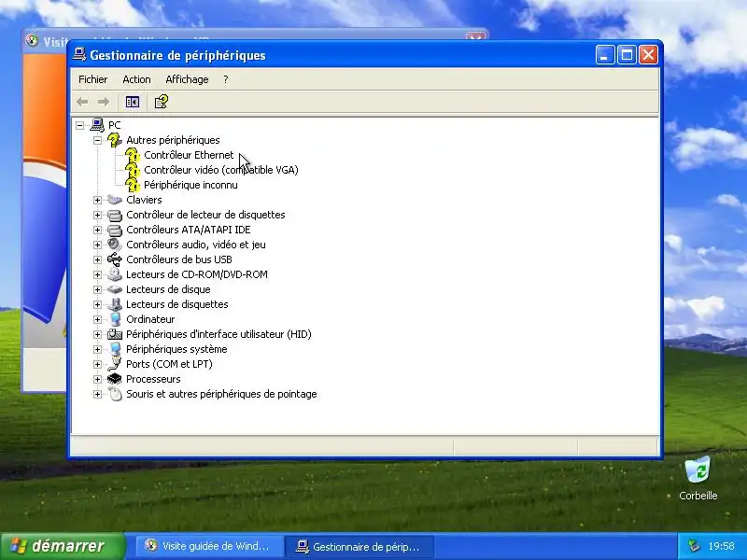Click the Périphériques système icon
Image resolution: width=747 pixels, height=560 pixels.
pyautogui.click(x=115, y=349)
